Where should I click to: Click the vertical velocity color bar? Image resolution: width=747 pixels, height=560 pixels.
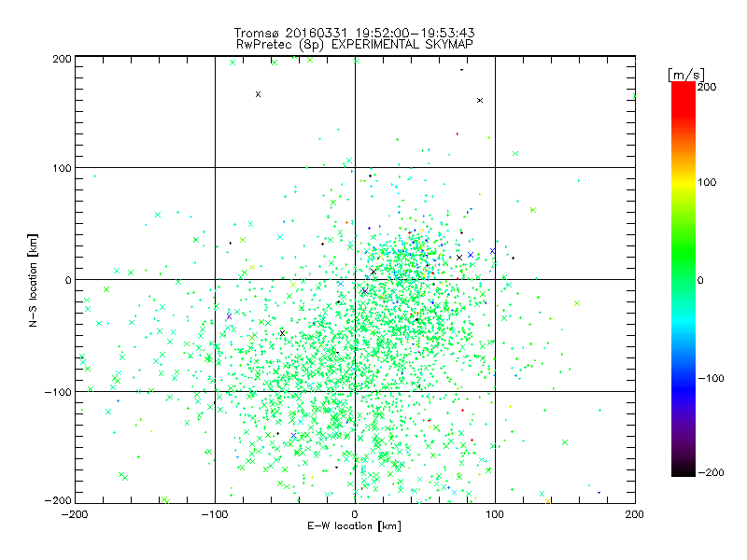[684, 279]
